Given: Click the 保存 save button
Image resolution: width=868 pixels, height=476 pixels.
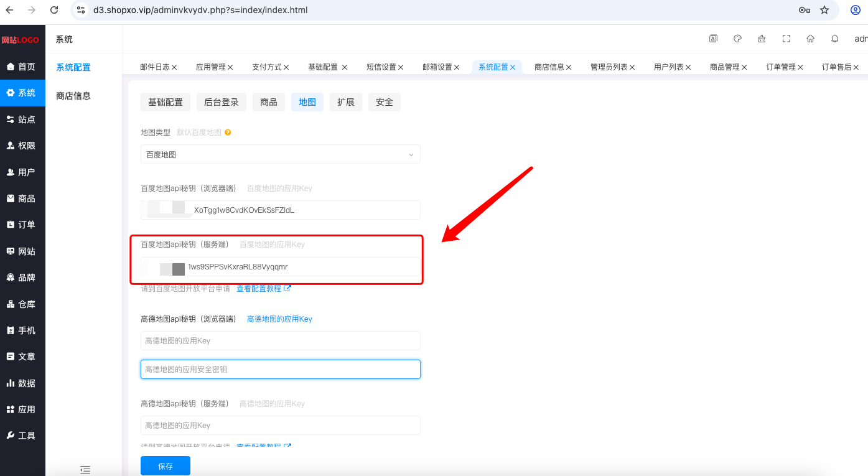Looking at the screenshot, I should pyautogui.click(x=166, y=466).
